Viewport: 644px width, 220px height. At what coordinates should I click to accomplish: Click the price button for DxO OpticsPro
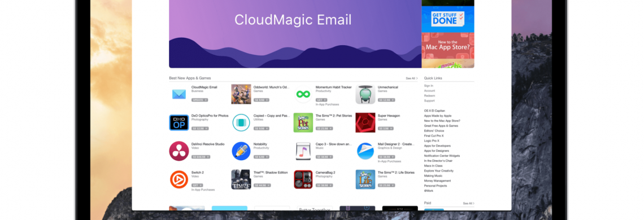(200, 129)
